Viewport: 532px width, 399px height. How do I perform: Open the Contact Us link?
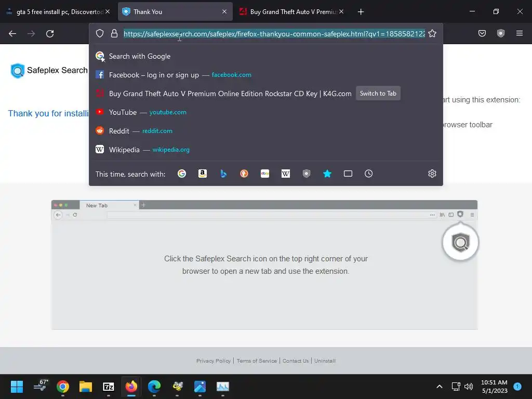point(296,361)
